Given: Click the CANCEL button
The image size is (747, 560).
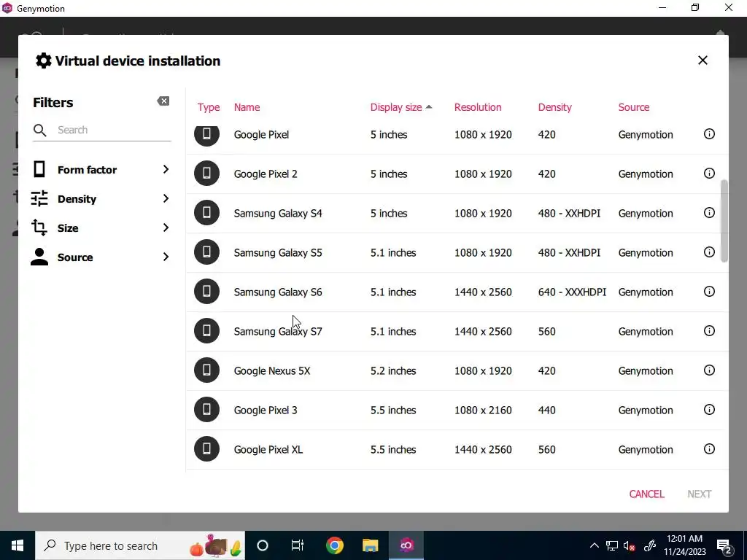Looking at the screenshot, I should coord(646,494).
